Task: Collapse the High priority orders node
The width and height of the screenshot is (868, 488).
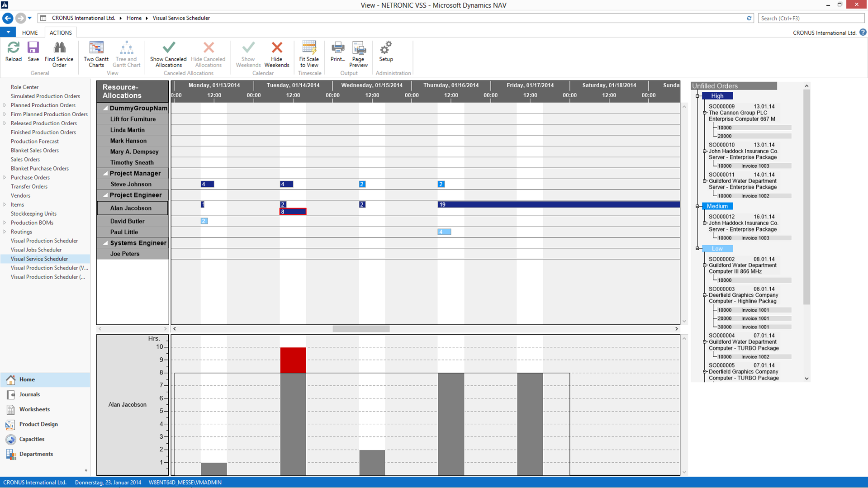Action: (x=698, y=96)
